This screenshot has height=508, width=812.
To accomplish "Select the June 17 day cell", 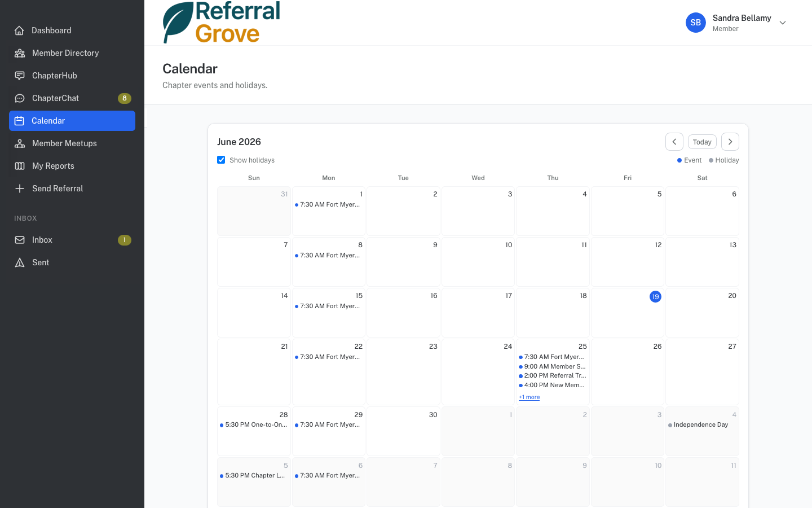I will click(478, 313).
